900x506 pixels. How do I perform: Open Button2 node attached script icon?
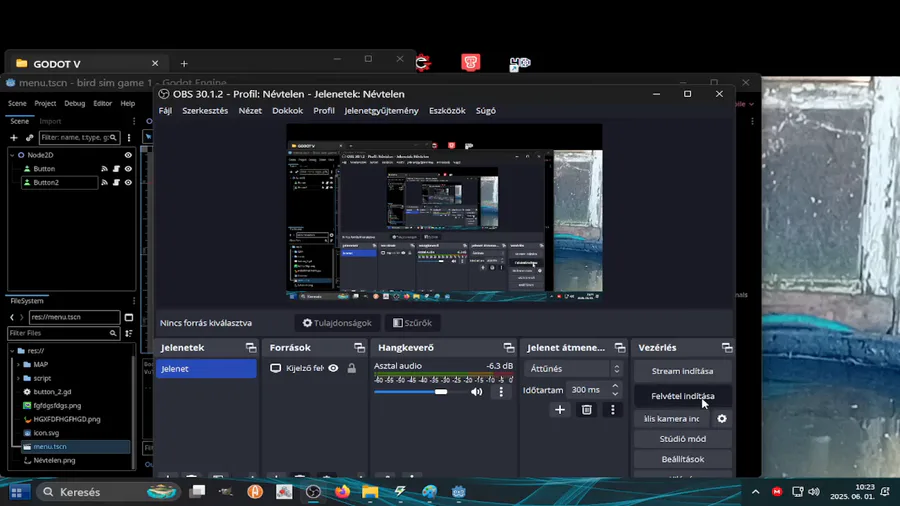tap(116, 182)
